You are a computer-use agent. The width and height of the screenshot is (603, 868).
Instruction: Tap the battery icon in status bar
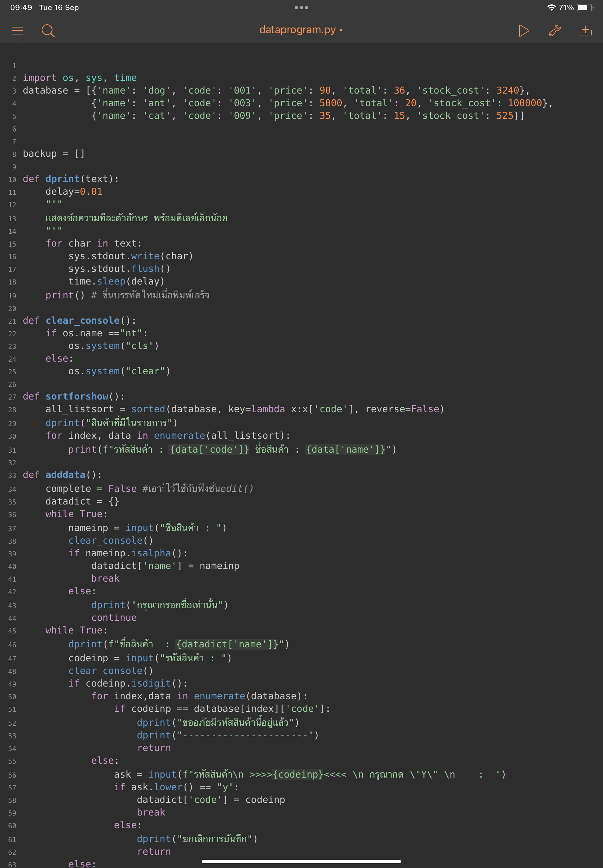(584, 8)
